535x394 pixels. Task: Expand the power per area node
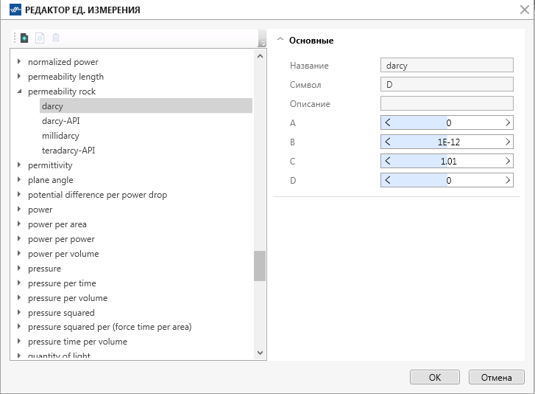pyautogui.click(x=19, y=224)
